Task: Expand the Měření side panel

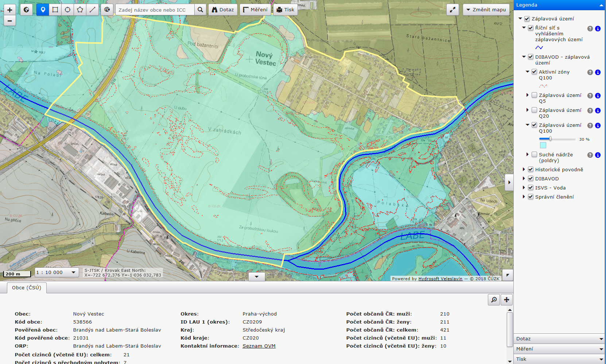Action: point(559,349)
